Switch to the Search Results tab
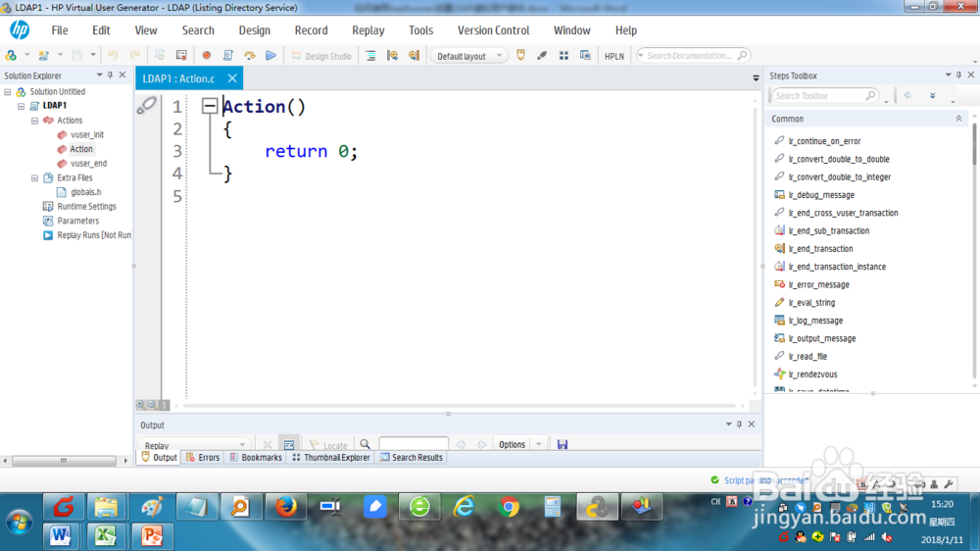The image size is (980, 551). click(x=412, y=458)
